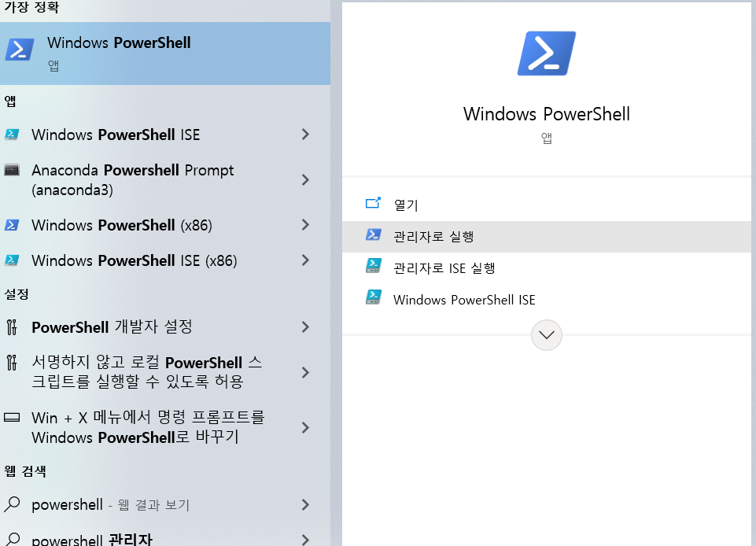
Task: Open Anaconda Powershell Prompt (anaconda3) result
Action: 165,180
